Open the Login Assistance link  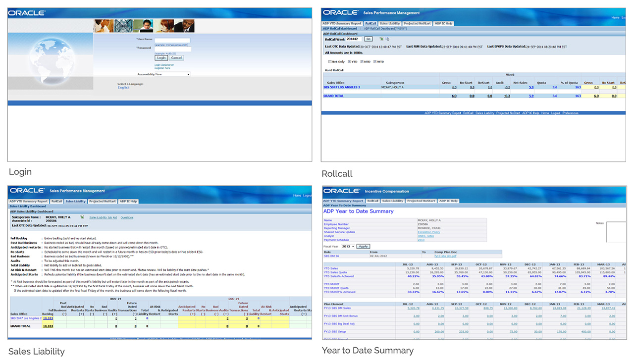[x=164, y=65]
